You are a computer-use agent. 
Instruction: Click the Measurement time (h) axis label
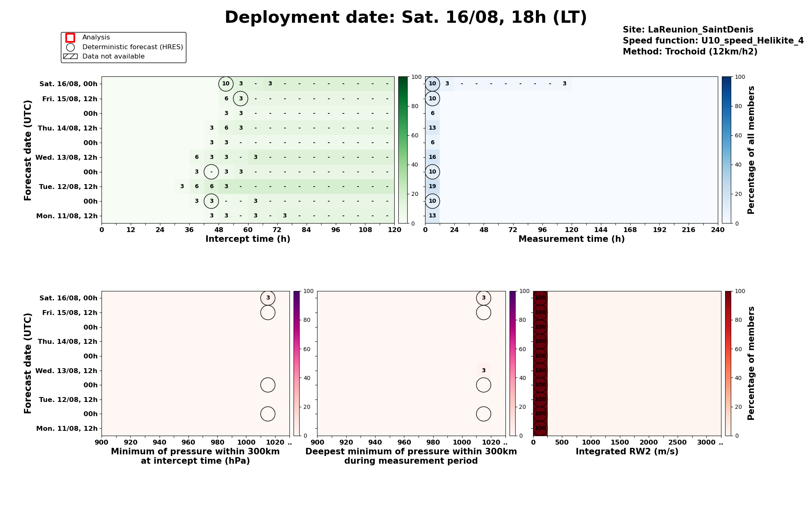tap(571, 239)
